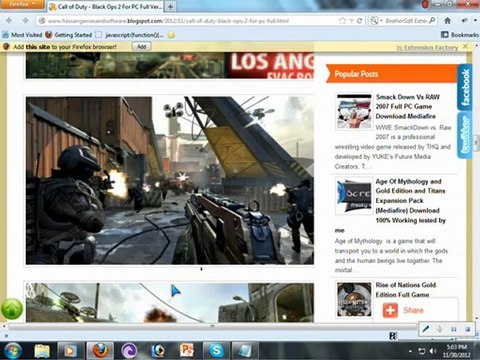Bookmark this page with the star icon

pyautogui.click(x=342, y=21)
